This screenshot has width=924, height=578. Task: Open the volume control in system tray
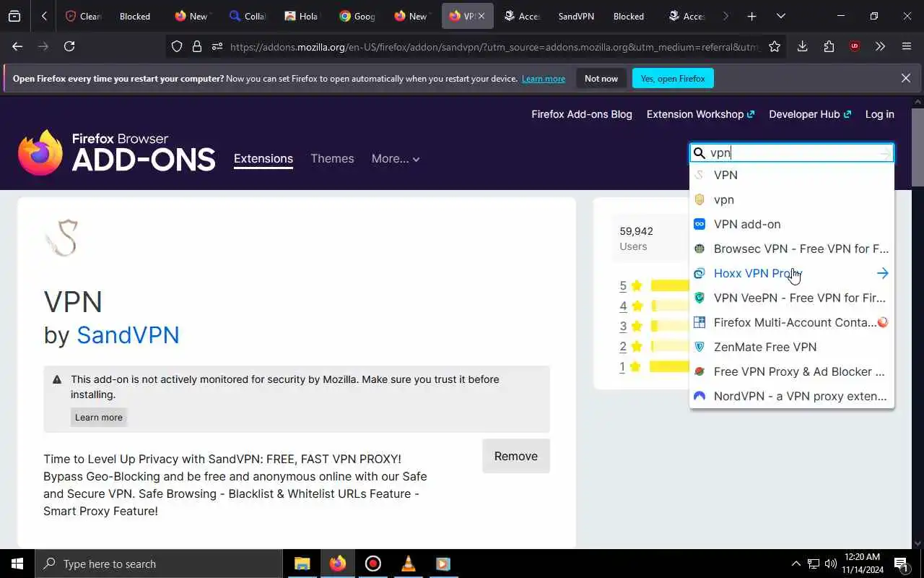830,564
